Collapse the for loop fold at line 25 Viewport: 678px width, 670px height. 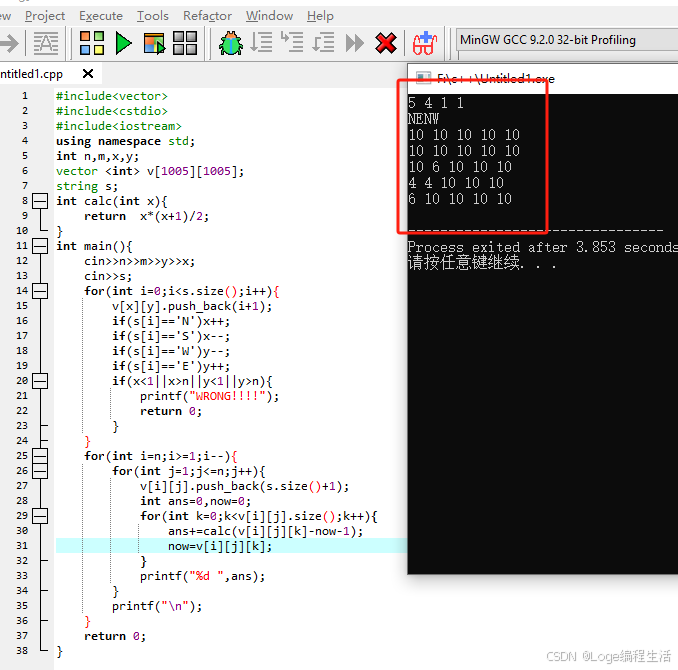tap(40, 455)
